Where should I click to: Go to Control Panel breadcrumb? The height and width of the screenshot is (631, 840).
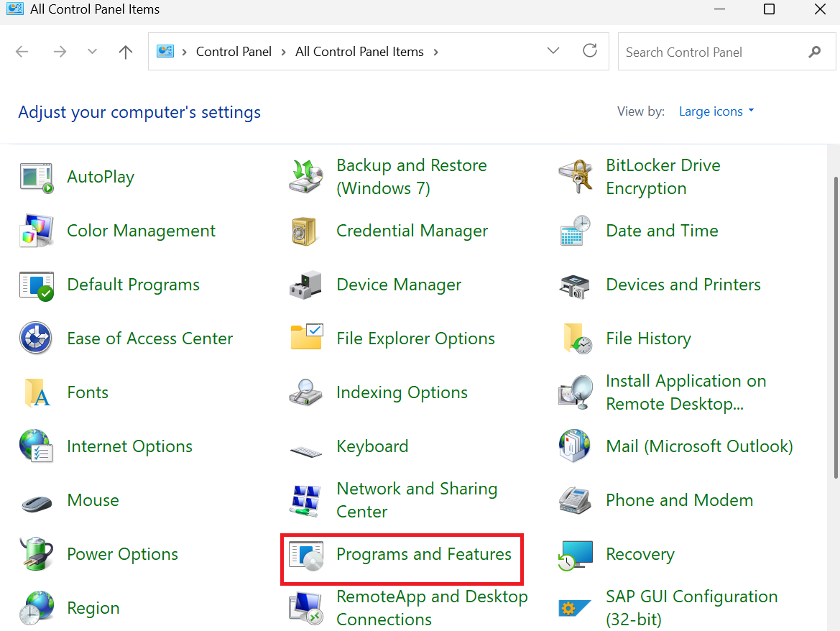tap(234, 52)
